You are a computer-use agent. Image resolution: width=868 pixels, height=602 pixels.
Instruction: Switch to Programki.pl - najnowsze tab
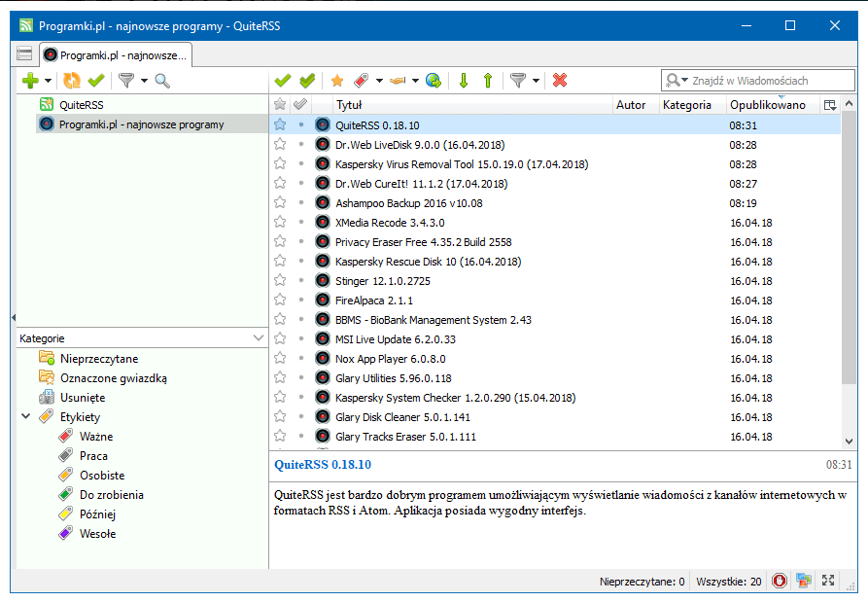[x=116, y=54]
